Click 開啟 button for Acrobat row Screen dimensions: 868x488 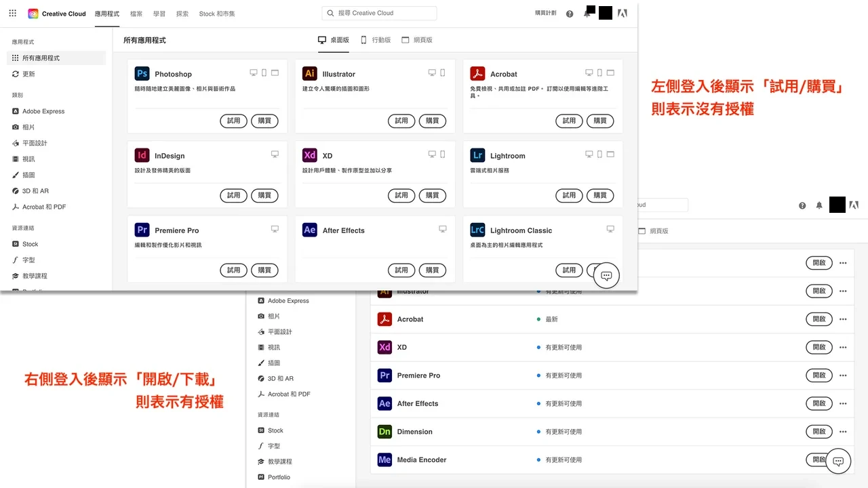point(819,319)
